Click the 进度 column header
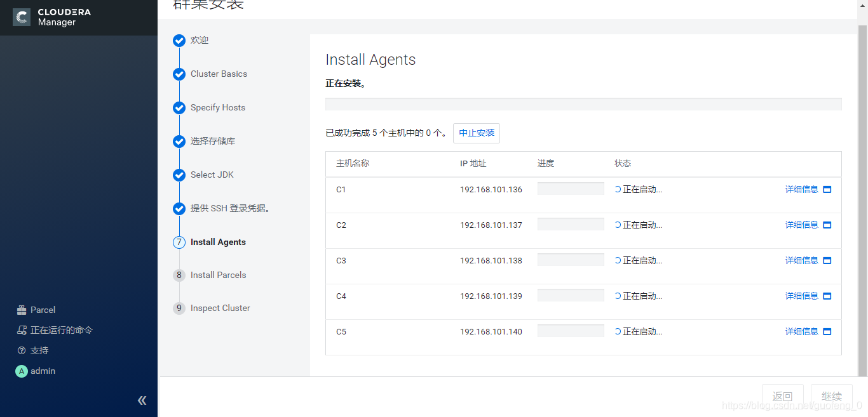Image resolution: width=868 pixels, height=417 pixels. [546, 163]
